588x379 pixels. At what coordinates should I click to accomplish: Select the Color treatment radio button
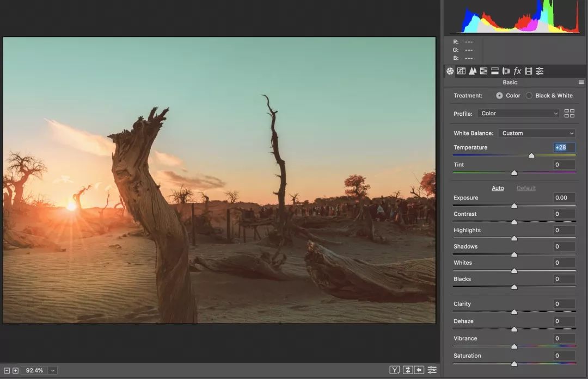click(499, 96)
